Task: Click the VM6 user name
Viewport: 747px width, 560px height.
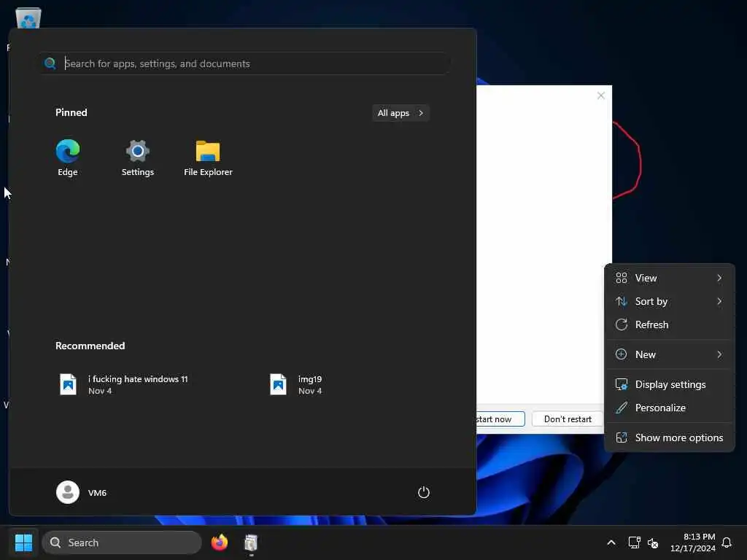Action: point(97,493)
